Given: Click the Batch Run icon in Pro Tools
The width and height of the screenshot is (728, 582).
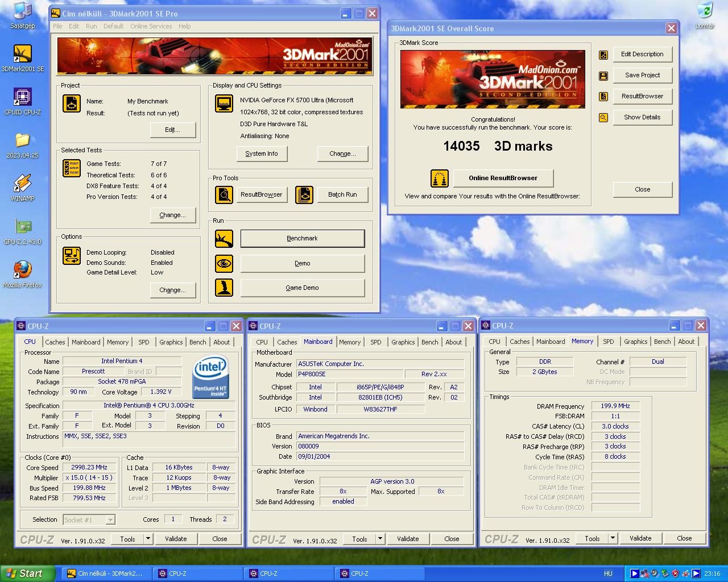Looking at the screenshot, I should click(x=304, y=195).
